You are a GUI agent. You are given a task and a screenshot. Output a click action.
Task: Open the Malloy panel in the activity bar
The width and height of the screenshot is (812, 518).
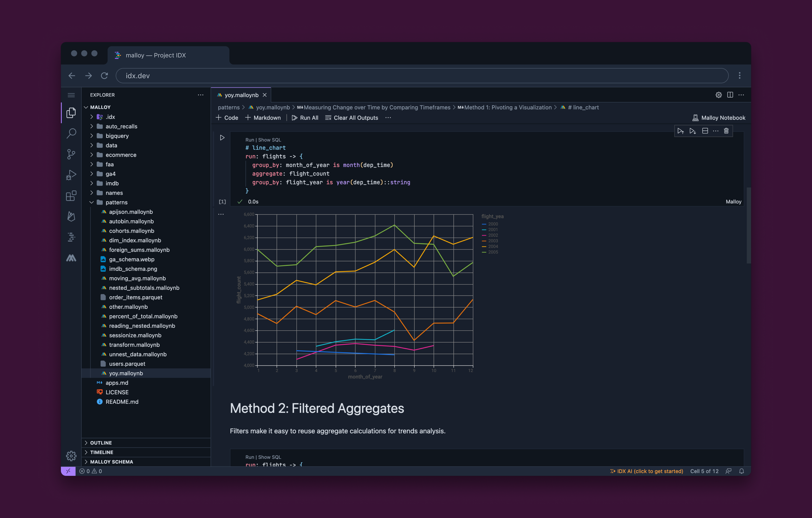(71, 258)
